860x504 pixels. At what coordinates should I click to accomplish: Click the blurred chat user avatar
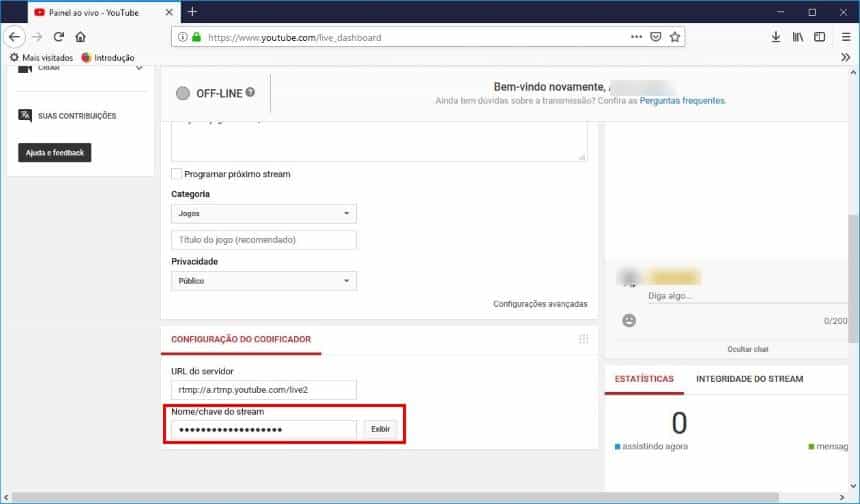[630, 277]
